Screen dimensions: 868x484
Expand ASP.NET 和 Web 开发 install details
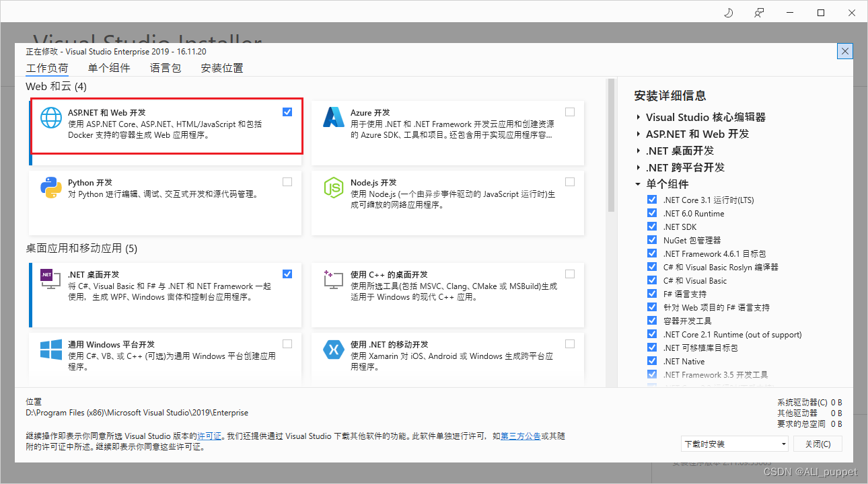click(638, 134)
